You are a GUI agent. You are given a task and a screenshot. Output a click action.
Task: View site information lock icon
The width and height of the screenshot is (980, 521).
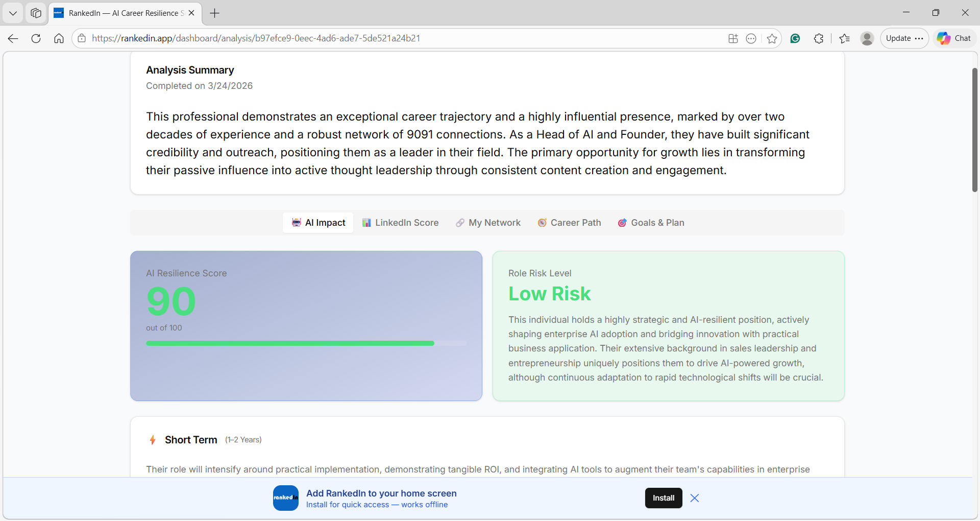click(82, 38)
